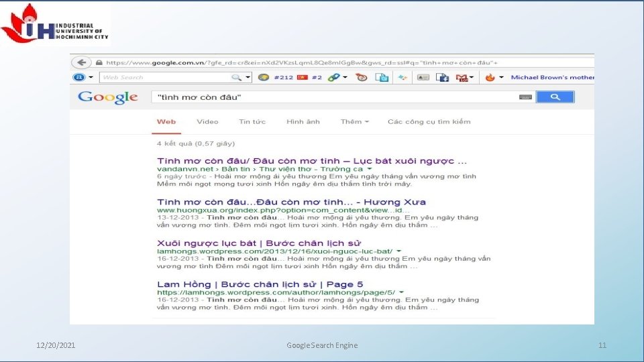Screen dimensions: 644x362
Task: Click lamhongs.wordpress.com/2013/12/16 URL text
Action: [274, 251]
